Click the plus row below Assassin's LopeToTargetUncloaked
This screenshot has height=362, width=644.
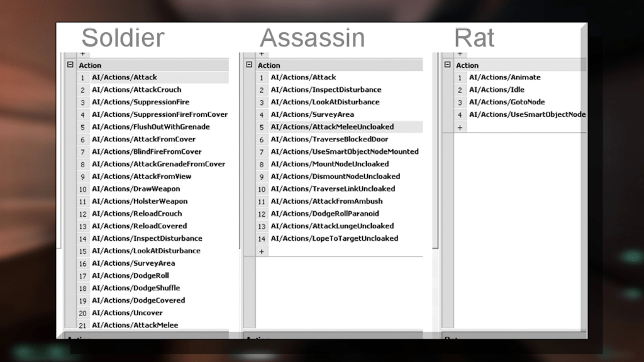click(x=262, y=251)
